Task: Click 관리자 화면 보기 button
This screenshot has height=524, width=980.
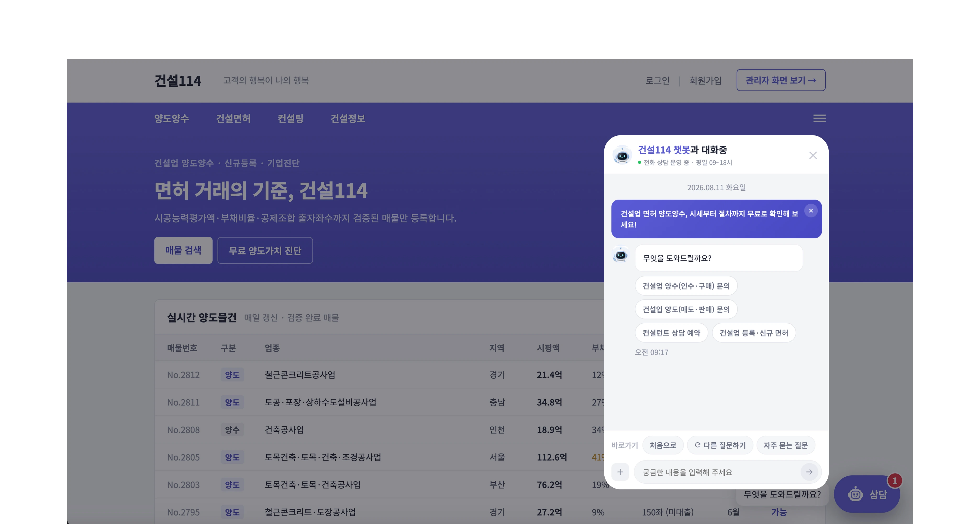Action: tap(781, 80)
